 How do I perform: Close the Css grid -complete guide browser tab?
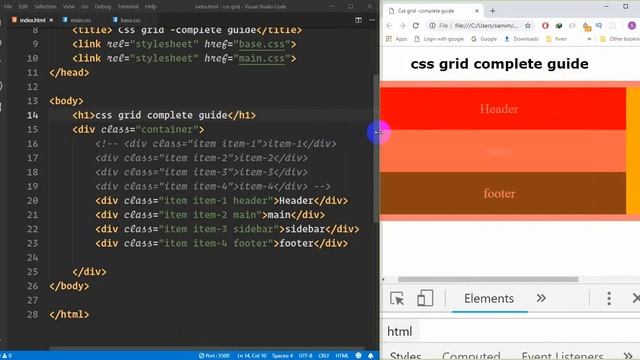point(477,11)
